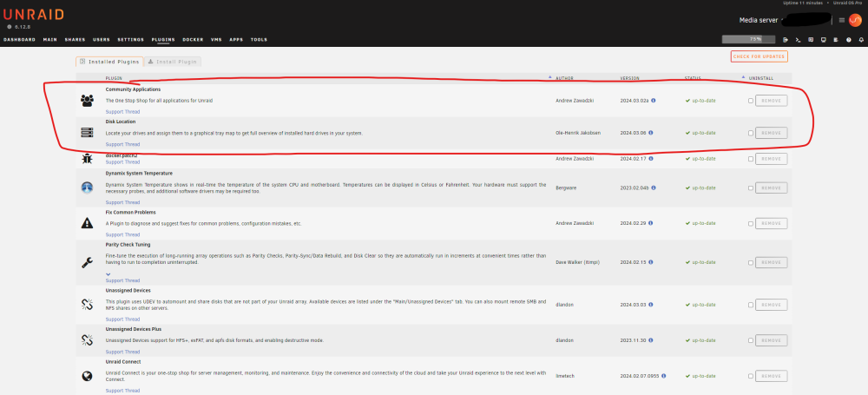Image resolution: width=868 pixels, height=395 pixels.
Task: Click the orange Unraid Connect avatar icon
Action: (x=855, y=20)
